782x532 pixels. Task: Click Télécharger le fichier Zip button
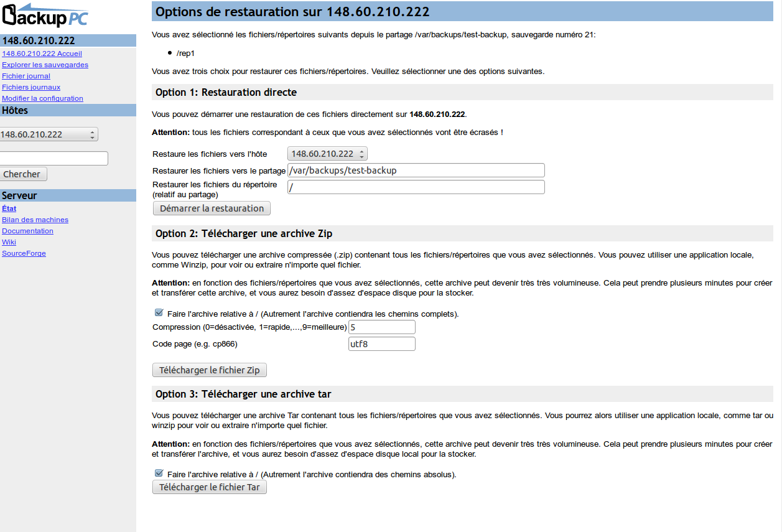[x=210, y=370]
